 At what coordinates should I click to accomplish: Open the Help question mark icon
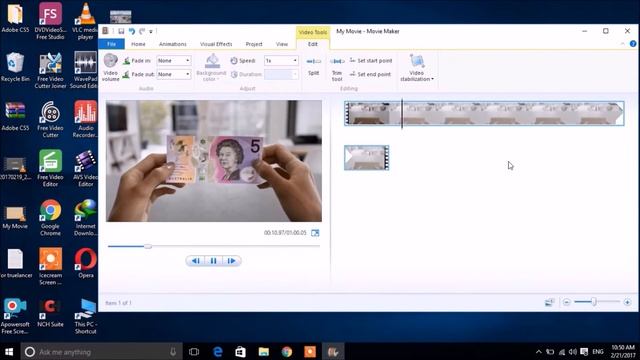pyautogui.click(x=633, y=44)
